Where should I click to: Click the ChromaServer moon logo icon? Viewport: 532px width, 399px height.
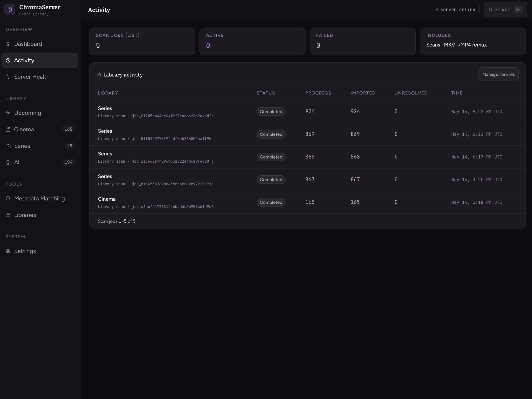10,10
